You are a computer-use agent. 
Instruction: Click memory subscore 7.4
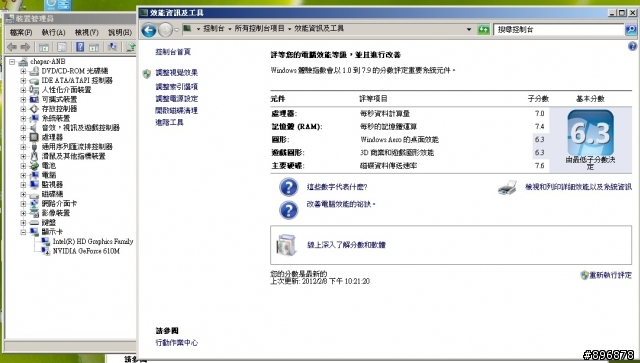(540, 127)
